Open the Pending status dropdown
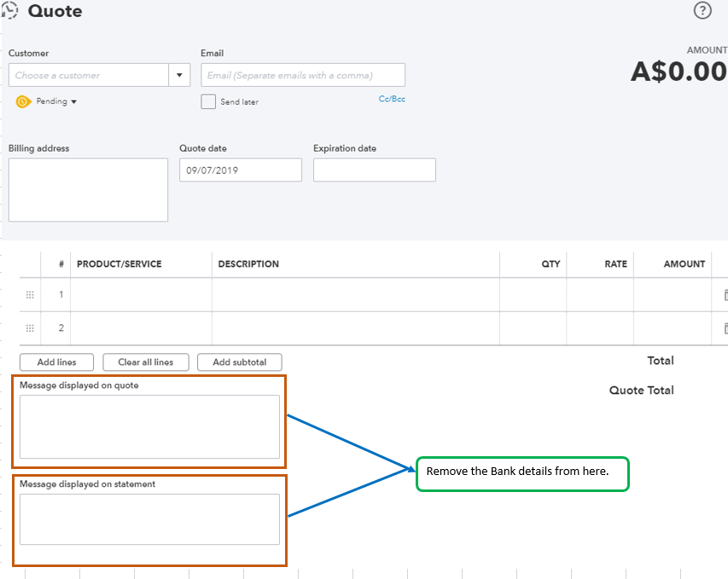 pos(56,101)
